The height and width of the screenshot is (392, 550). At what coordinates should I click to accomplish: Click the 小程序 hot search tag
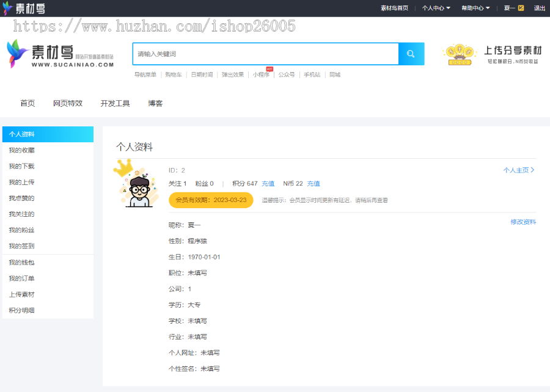(x=261, y=74)
